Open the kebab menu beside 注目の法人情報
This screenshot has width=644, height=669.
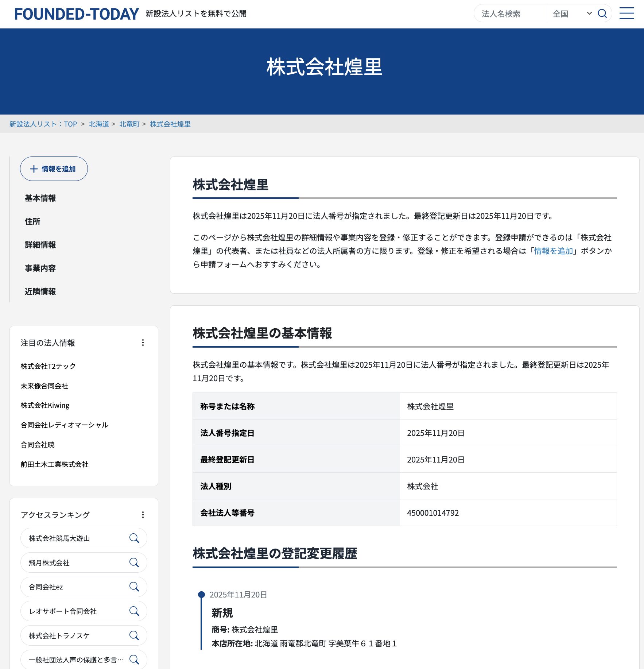[143, 343]
